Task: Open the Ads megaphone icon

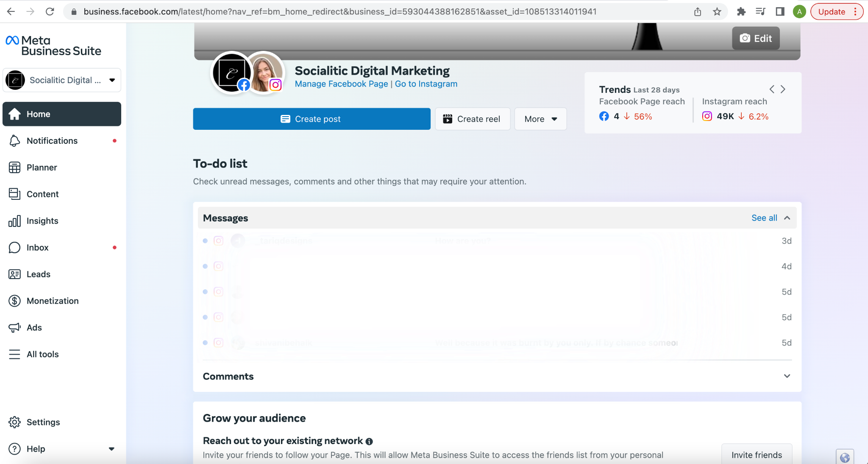Action: pyautogui.click(x=14, y=328)
